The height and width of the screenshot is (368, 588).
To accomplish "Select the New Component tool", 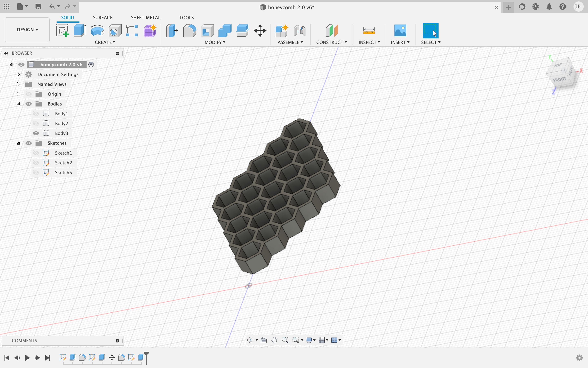I will (282, 31).
